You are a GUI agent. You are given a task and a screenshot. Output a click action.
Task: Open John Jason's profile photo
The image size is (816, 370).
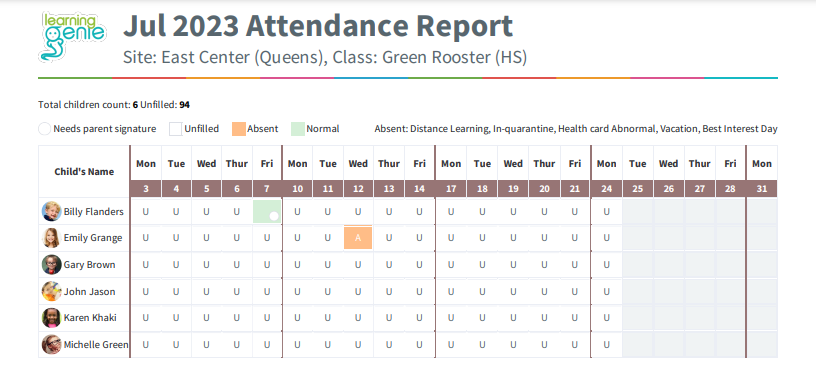point(52,291)
